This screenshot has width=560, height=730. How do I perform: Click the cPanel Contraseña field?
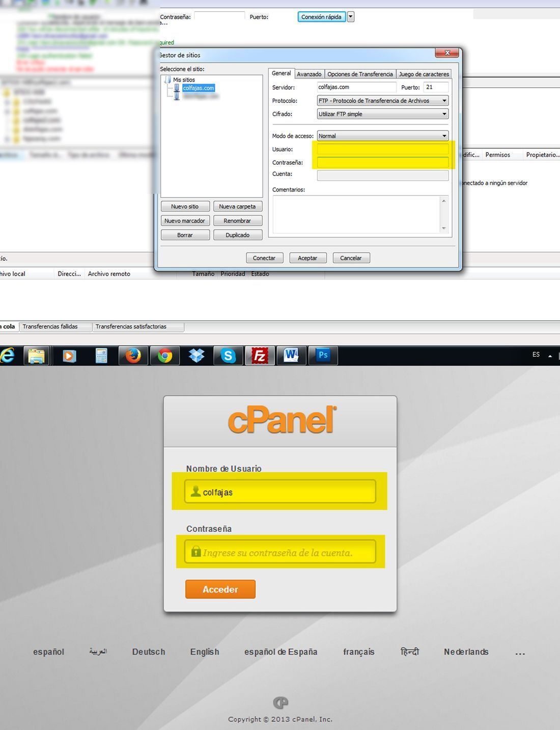point(280,552)
